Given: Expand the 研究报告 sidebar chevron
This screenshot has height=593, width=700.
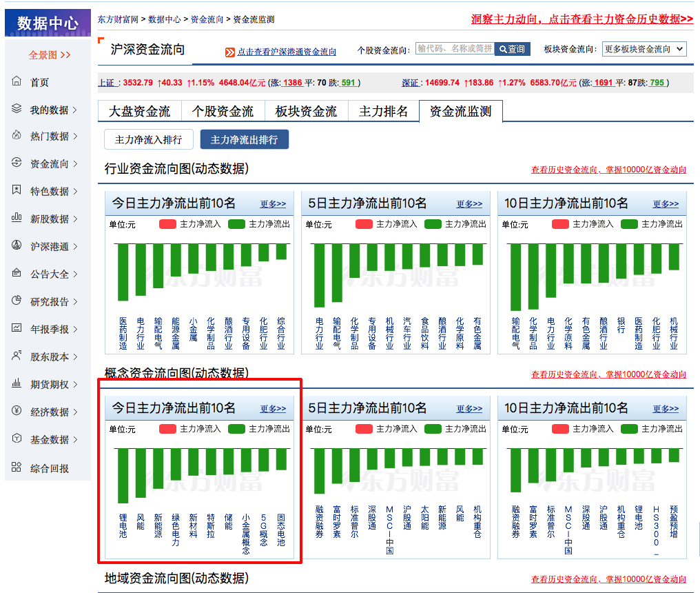Looking at the screenshot, I should pyautogui.click(x=74, y=301).
